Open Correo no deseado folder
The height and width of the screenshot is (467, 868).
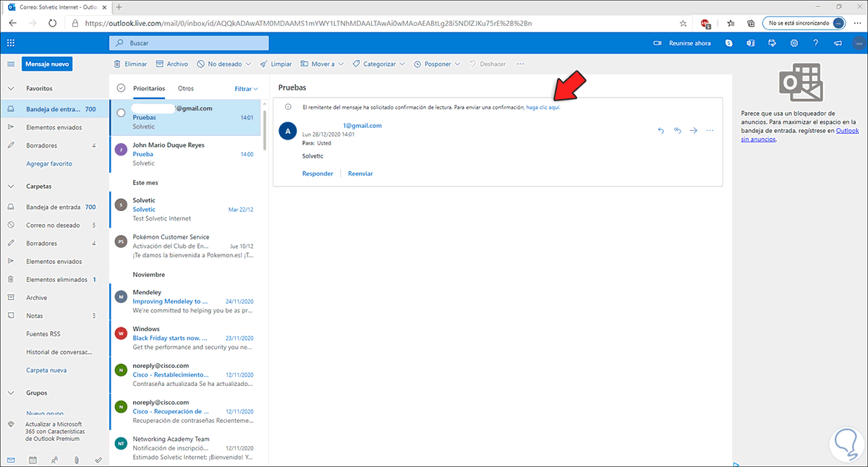(x=54, y=225)
